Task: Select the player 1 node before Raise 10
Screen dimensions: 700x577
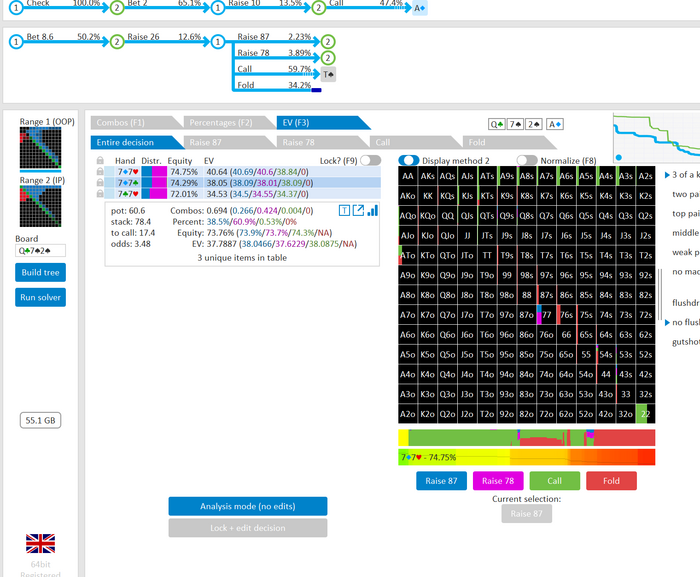Action: point(218,8)
